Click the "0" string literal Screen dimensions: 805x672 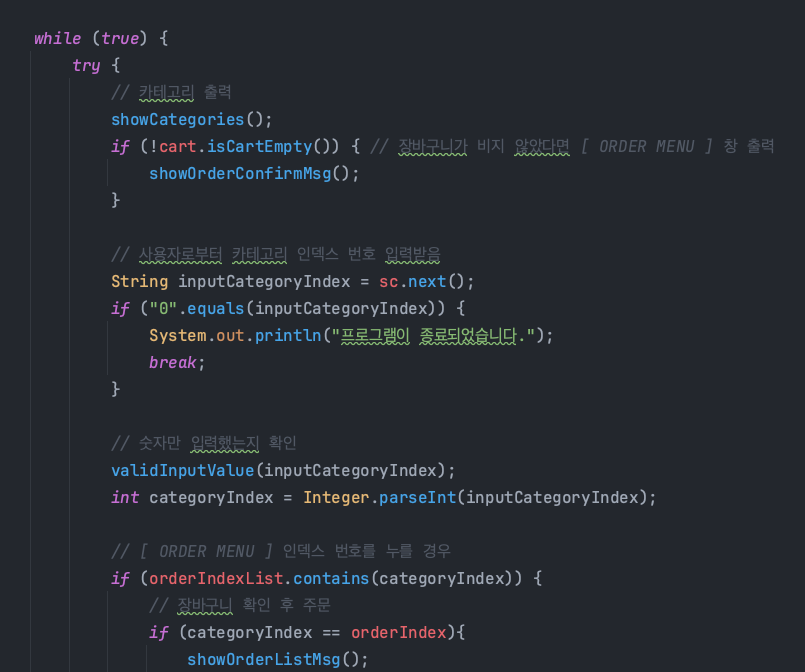point(163,309)
